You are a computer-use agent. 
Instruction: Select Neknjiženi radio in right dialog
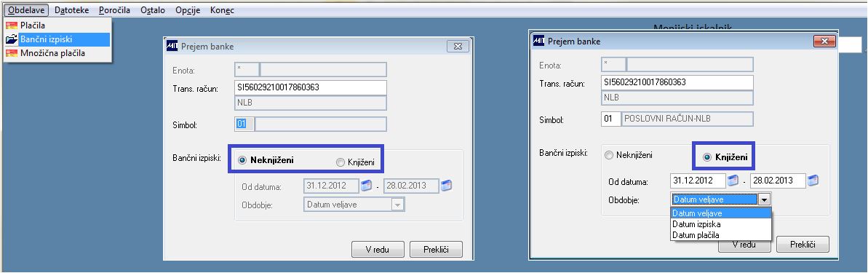click(x=609, y=156)
